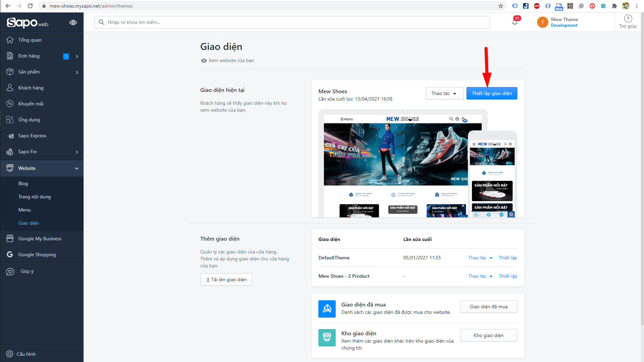The image size is (644, 362).
Task: Open Thao tác dropdown for Mew Shoes
Action: pos(445,93)
